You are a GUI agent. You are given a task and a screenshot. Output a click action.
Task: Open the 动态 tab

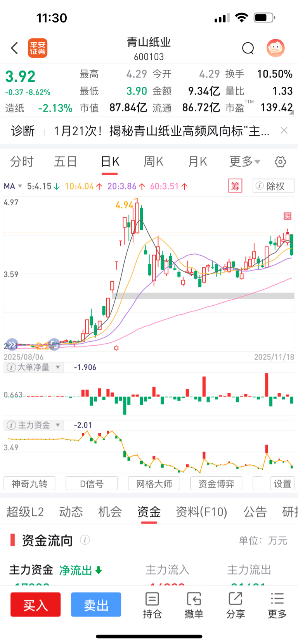click(x=71, y=512)
